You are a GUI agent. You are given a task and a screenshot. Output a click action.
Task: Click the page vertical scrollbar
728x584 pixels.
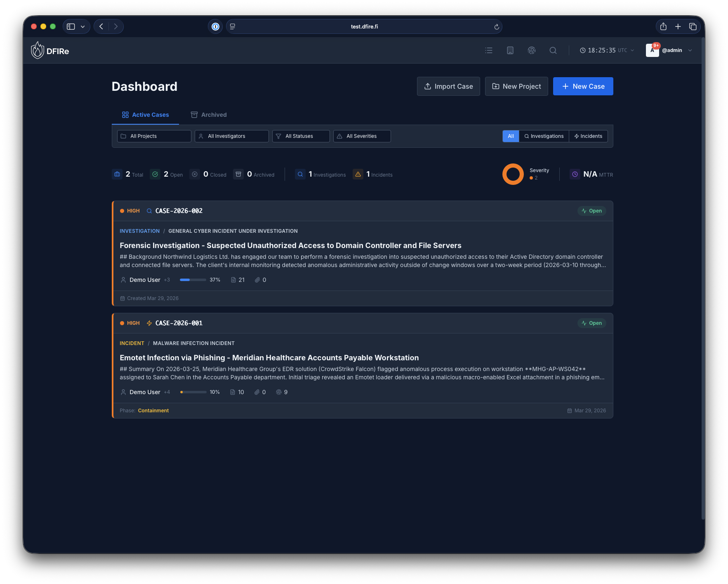pyautogui.click(x=703, y=279)
